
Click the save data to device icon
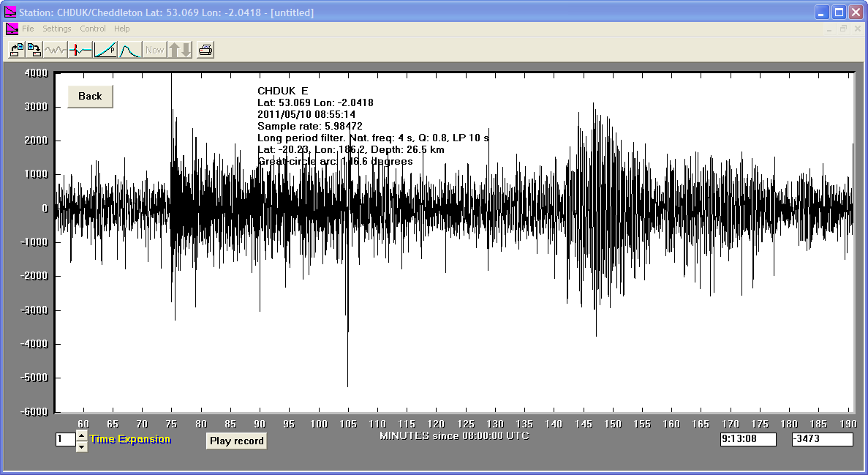tap(34, 50)
